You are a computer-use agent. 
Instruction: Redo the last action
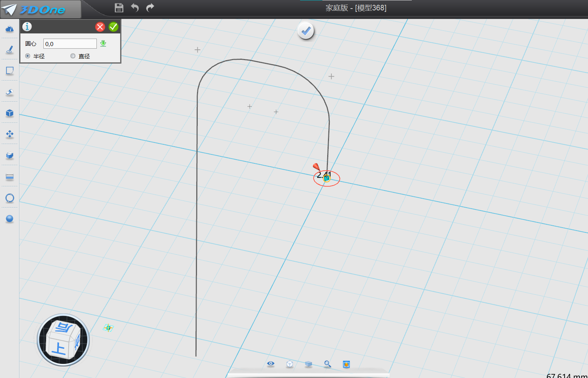pyautogui.click(x=150, y=8)
